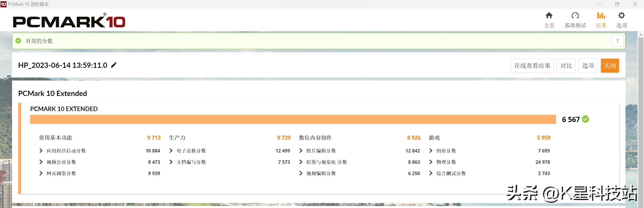
Task: Expand 视频会议分数 row
Action: click(41, 162)
